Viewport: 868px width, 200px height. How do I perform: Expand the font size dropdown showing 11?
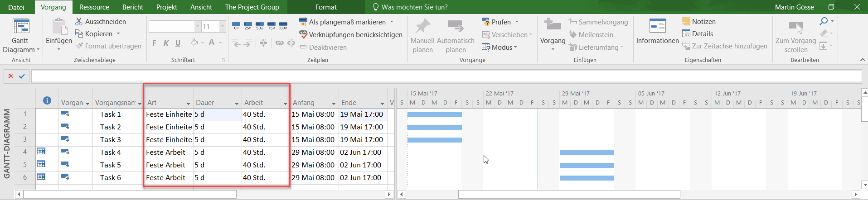tap(223, 27)
